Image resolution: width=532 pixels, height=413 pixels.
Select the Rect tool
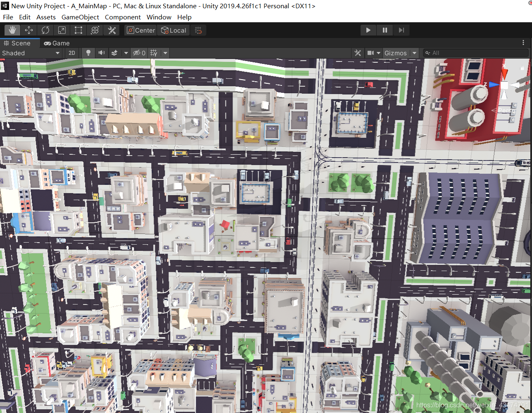(x=78, y=30)
